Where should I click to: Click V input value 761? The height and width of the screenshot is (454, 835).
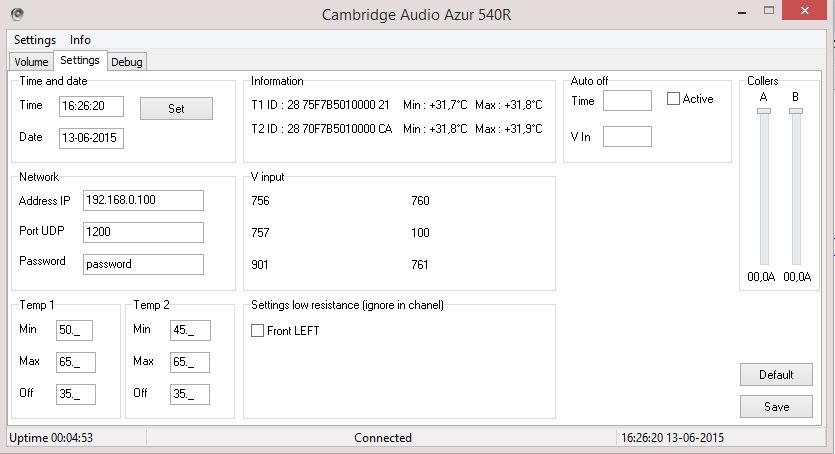[x=420, y=265]
